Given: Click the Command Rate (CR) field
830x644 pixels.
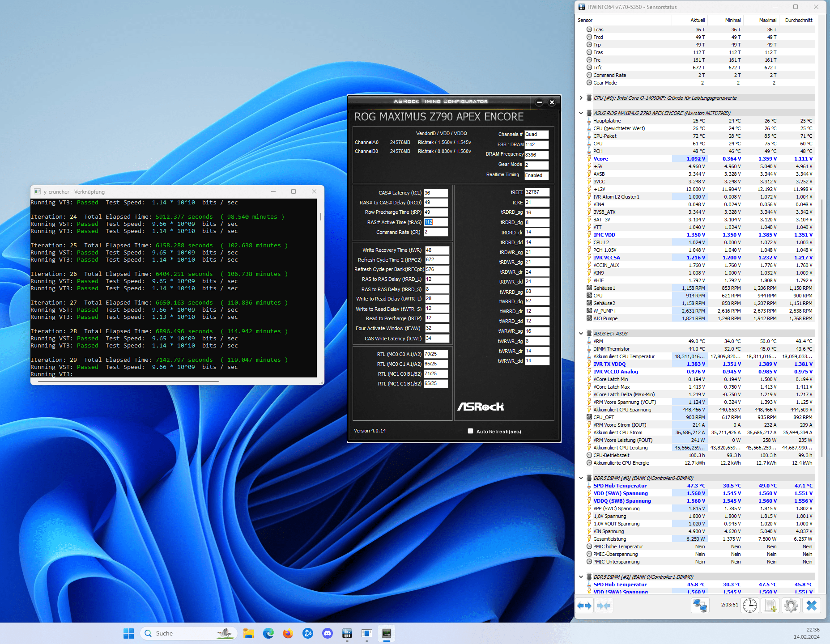Looking at the screenshot, I should pos(436,232).
